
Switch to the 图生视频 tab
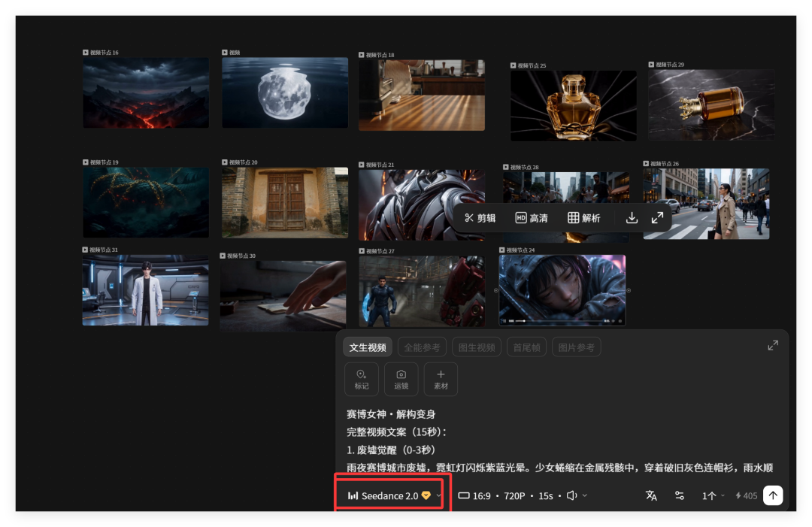pyautogui.click(x=476, y=347)
